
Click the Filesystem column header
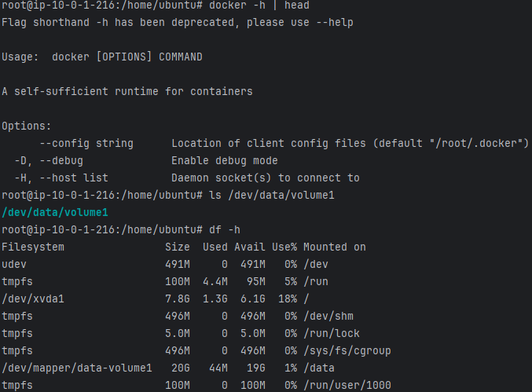click(x=33, y=247)
